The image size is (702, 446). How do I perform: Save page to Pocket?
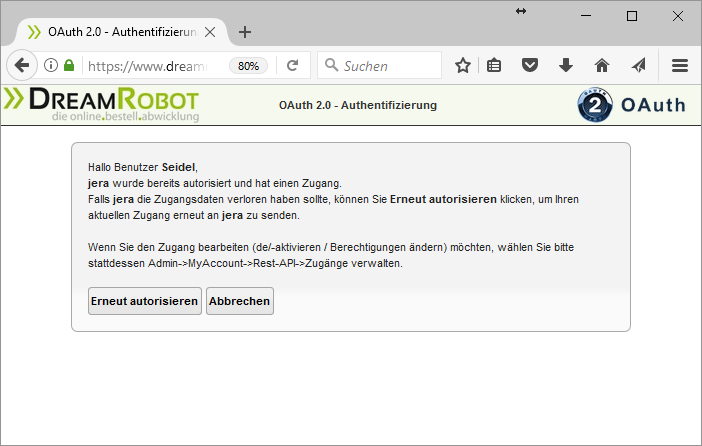coord(530,66)
